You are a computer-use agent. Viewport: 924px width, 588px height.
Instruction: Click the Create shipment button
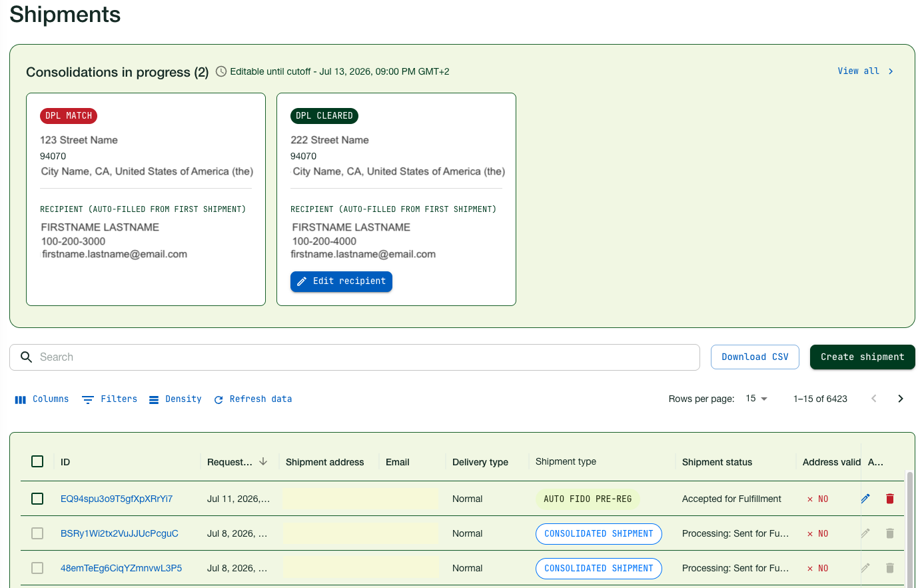[x=863, y=357]
